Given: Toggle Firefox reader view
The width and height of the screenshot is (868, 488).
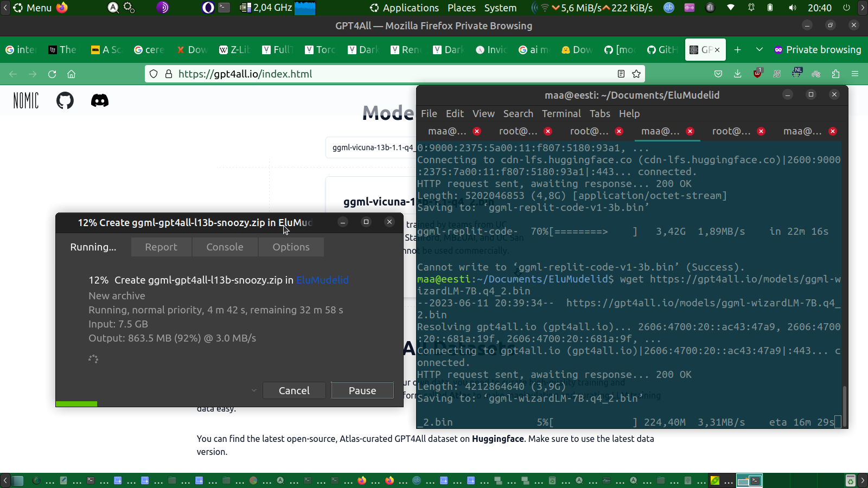Looking at the screenshot, I should tap(621, 74).
